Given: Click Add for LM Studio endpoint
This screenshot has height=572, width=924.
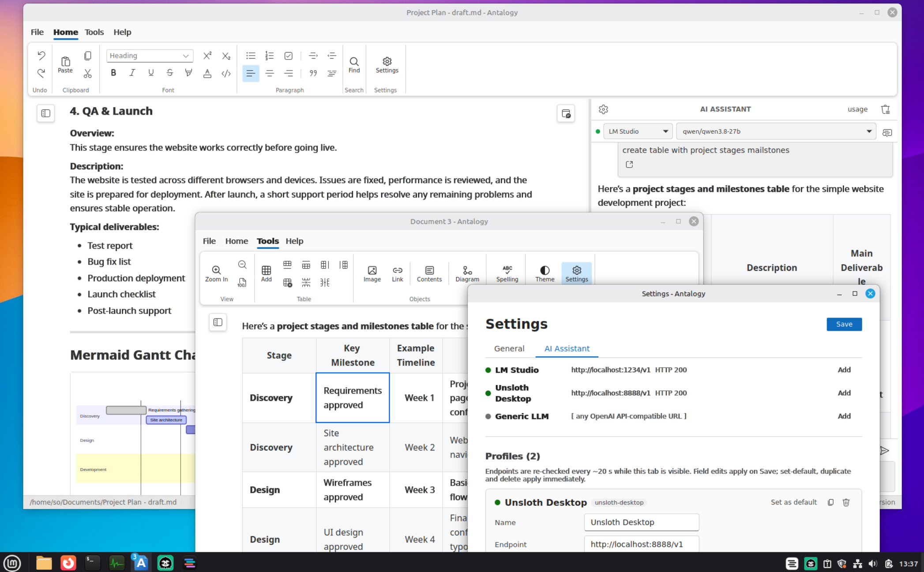Looking at the screenshot, I should (x=844, y=370).
